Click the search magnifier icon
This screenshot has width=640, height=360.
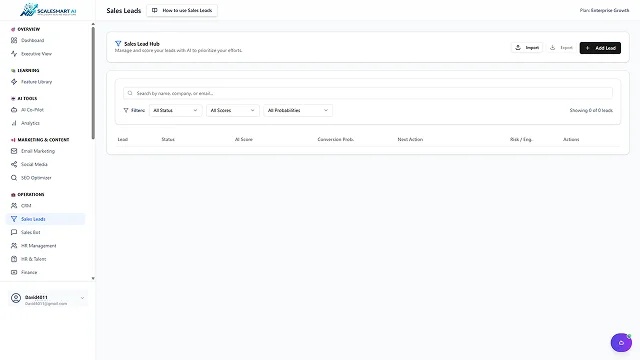pos(130,93)
